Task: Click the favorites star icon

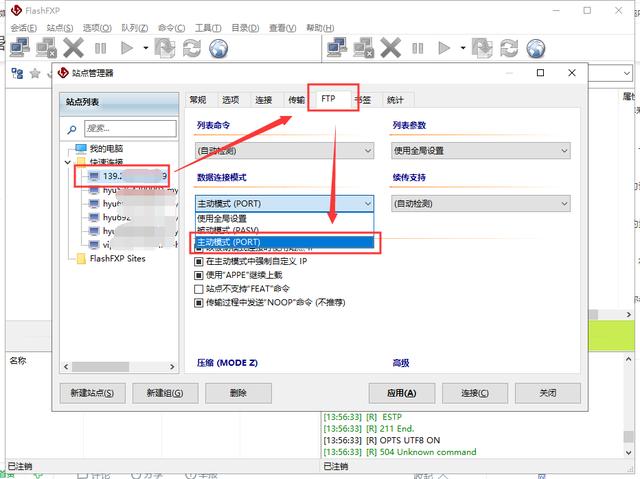Action: 35,73
